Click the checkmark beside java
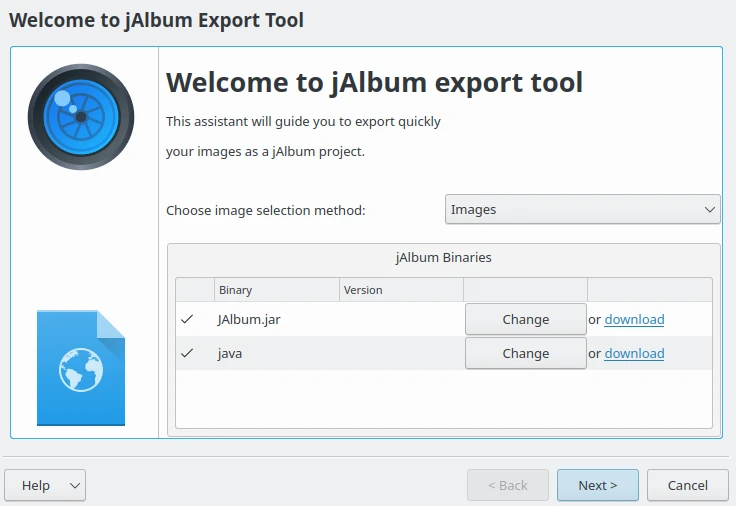 pyautogui.click(x=187, y=353)
